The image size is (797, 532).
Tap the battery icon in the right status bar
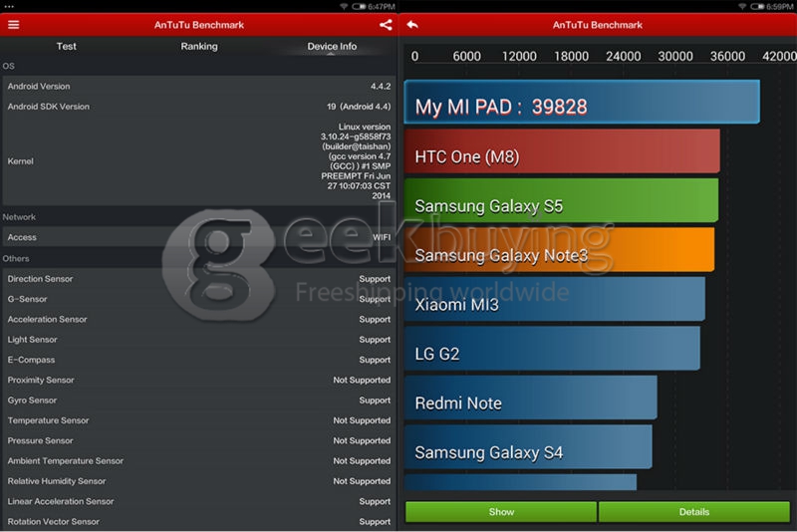[757, 7]
